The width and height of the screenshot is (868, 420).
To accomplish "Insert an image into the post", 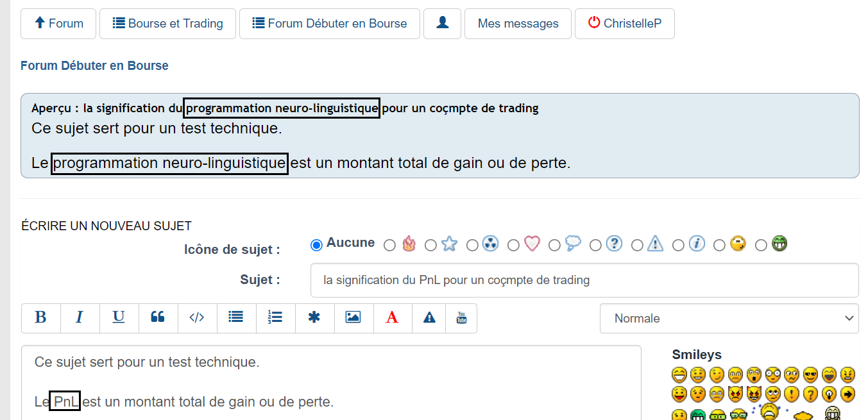I will pyautogui.click(x=353, y=318).
